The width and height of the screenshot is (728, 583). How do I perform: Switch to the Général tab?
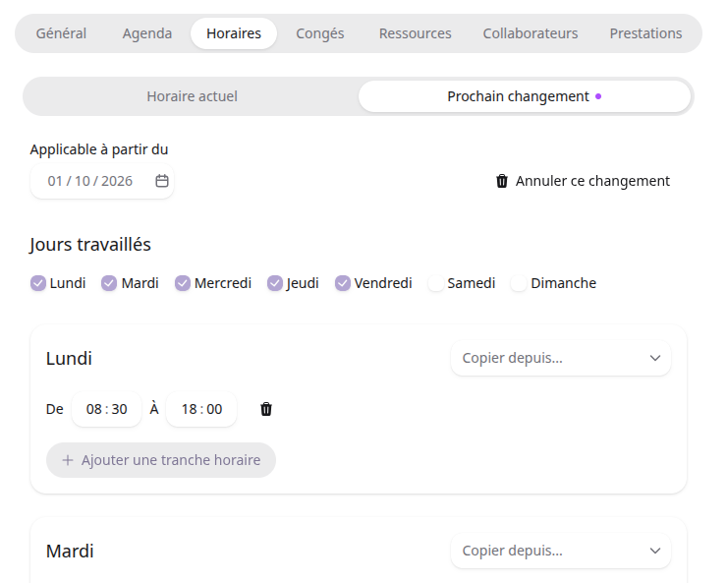pos(61,33)
